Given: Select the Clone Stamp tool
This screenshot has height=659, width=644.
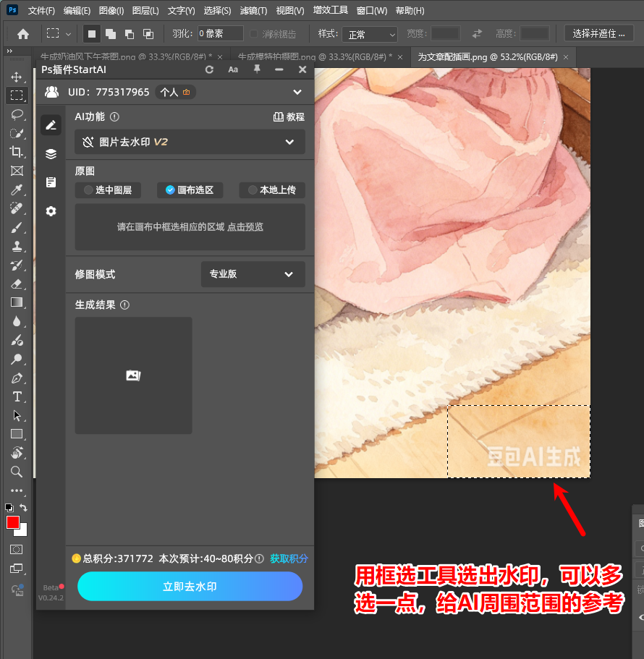Looking at the screenshot, I should pos(17,246).
